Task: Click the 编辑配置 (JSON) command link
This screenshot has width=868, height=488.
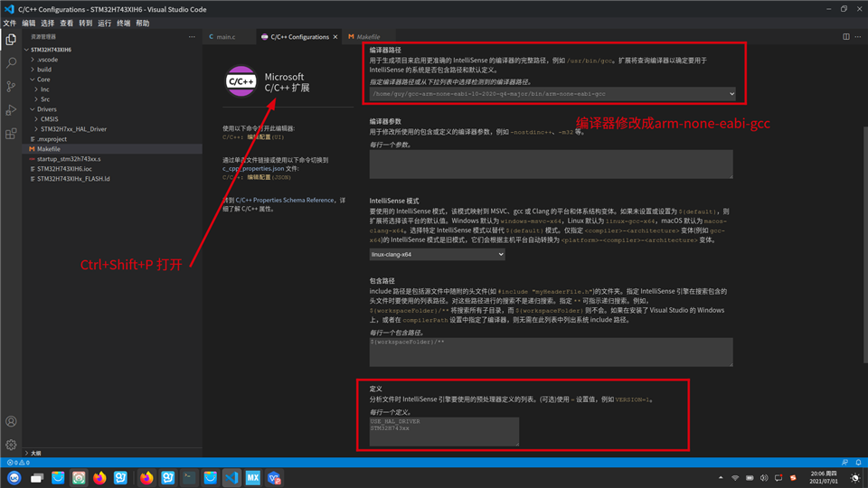Action: [x=269, y=177]
